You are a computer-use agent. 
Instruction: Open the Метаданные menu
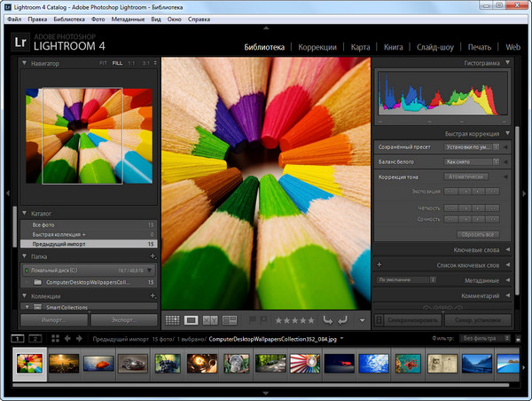[128, 20]
